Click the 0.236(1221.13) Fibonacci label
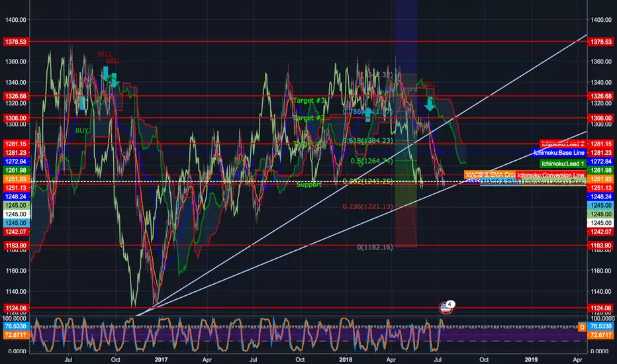The height and width of the screenshot is (364, 617). (367, 206)
